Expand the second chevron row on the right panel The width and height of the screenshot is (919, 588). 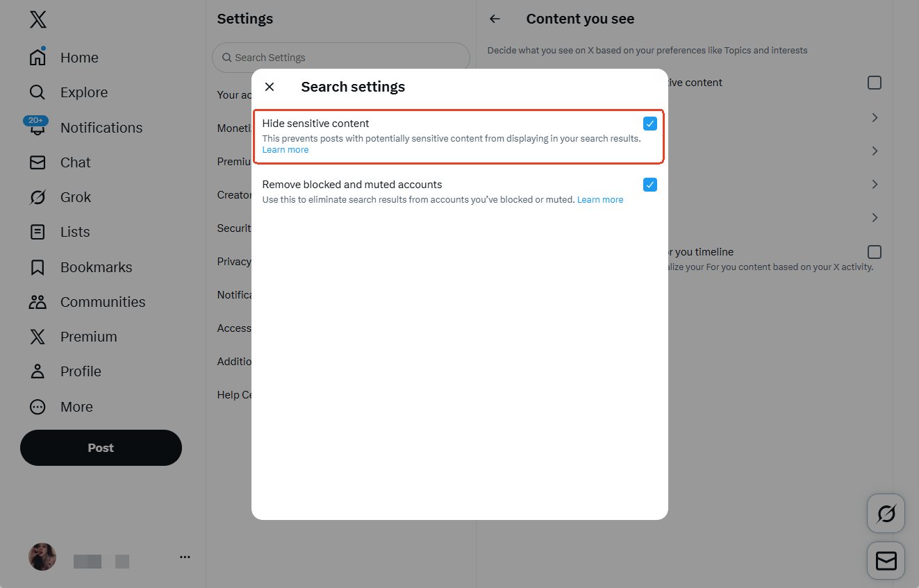pos(874,151)
